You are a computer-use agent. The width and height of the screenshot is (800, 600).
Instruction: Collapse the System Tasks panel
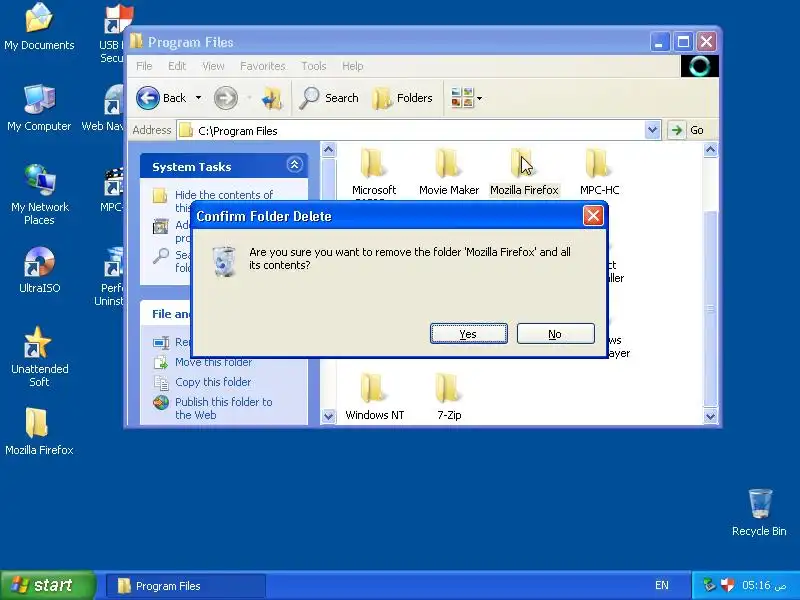pos(294,165)
